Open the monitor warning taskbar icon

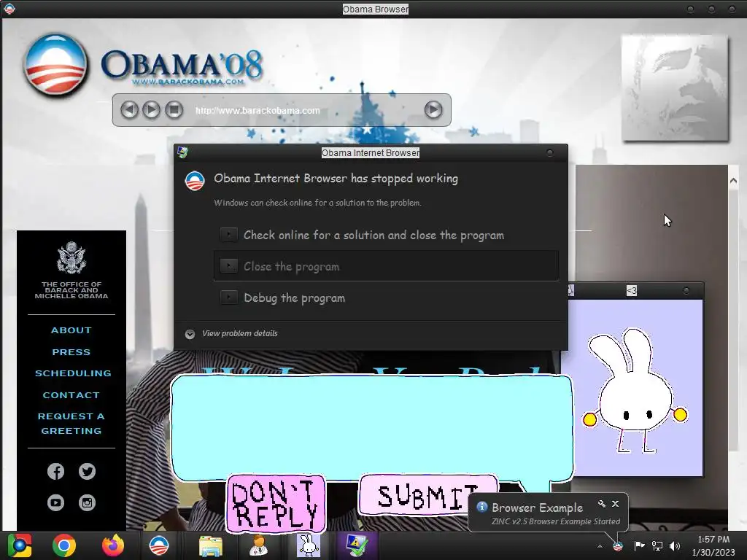357,545
